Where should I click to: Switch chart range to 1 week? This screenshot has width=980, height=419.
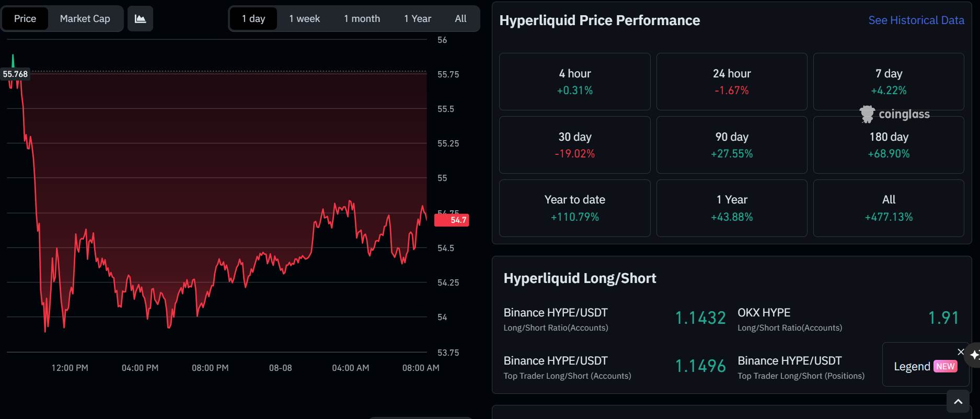(x=304, y=19)
